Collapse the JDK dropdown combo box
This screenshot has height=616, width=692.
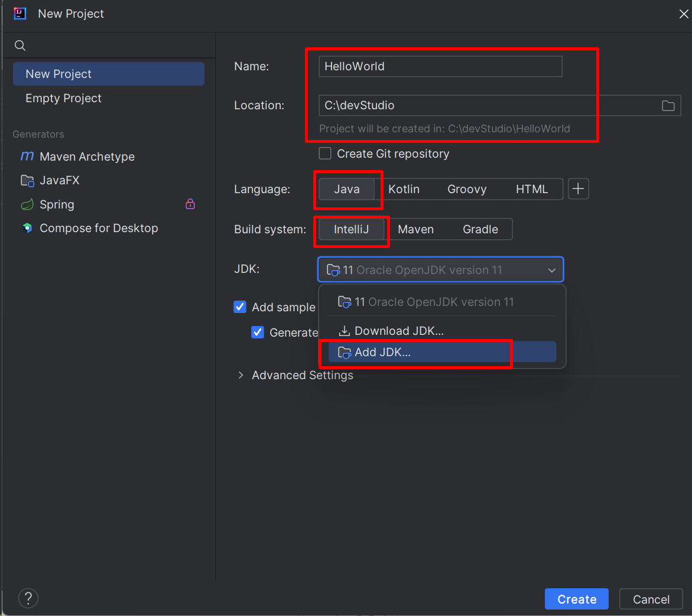click(440, 269)
